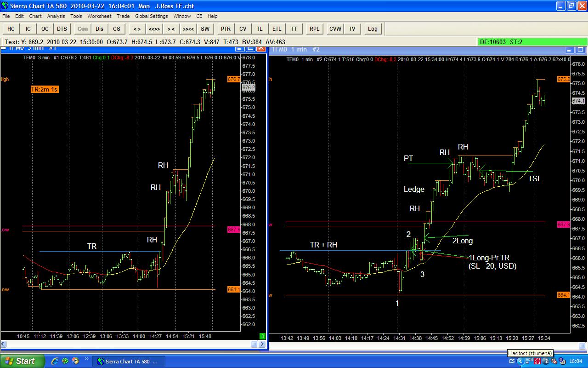The height and width of the screenshot is (368, 588).
Task: Click the '<<>>' toolbar button
Action: click(154, 29)
